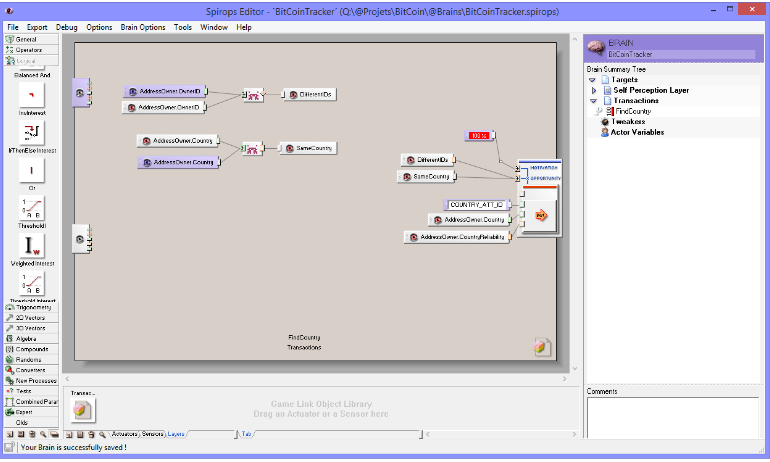This screenshot has width=770, height=462.
Task: Click the magnifier icon below the operator palette
Action: click(43, 435)
